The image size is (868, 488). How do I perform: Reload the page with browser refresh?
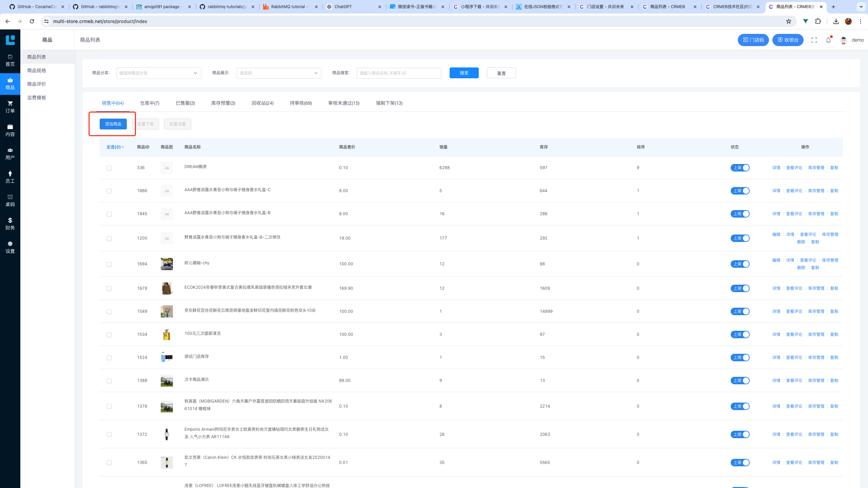coord(32,21)
